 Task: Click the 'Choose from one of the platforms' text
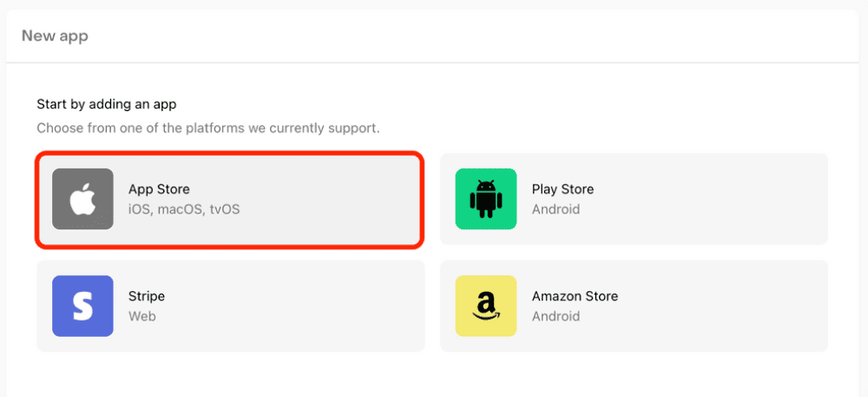(208, 128)
